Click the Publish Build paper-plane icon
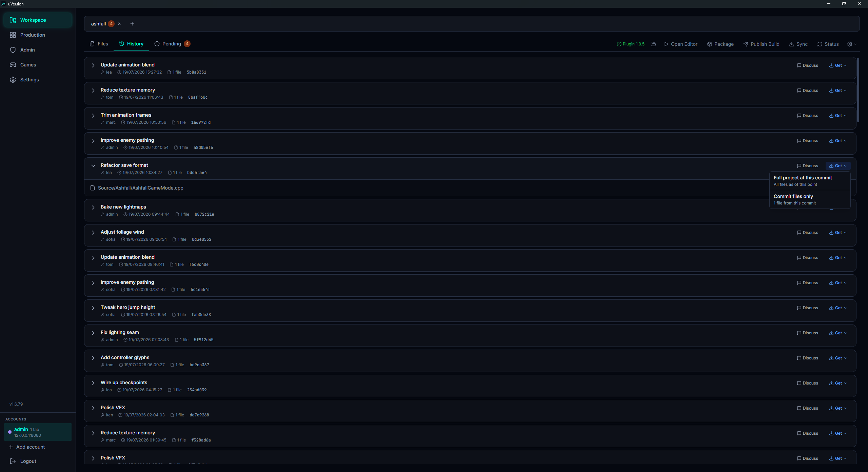868x472 pixels. click(x=746, y=44)
